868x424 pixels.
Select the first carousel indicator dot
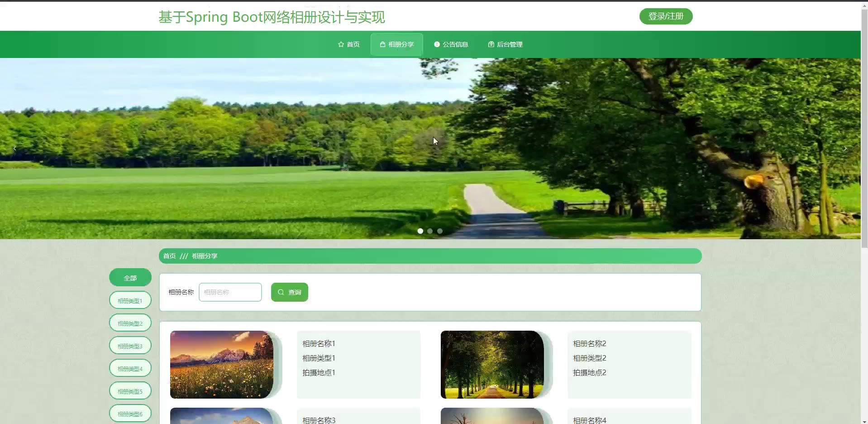coord(420,231)
